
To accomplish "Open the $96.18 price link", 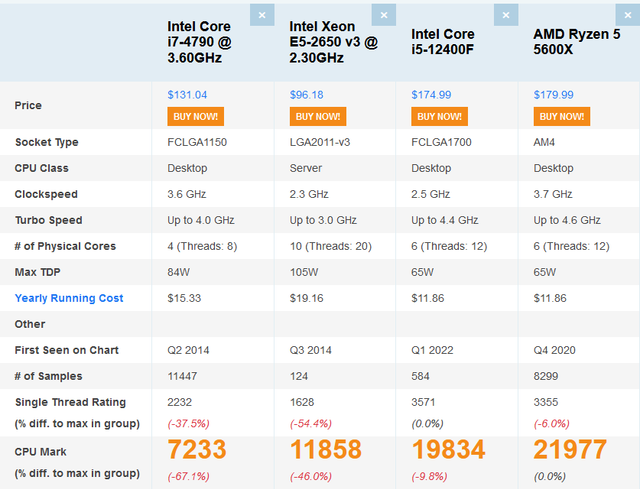I will pos(307,95).
